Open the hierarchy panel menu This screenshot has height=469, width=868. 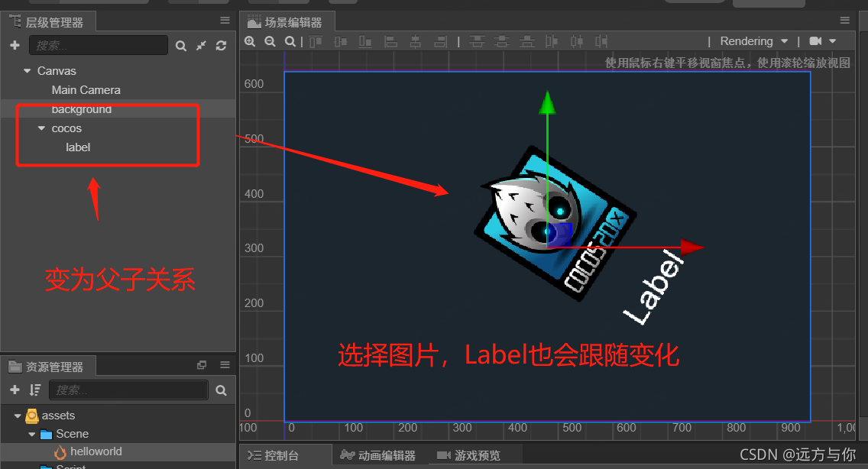(225, 21)
